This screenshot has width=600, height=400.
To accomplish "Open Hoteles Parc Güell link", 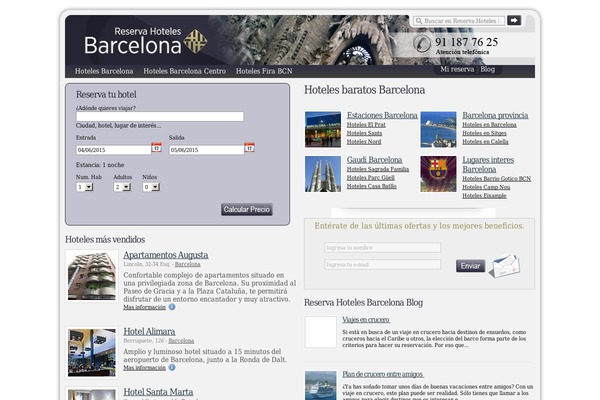I will click(371, 178).
